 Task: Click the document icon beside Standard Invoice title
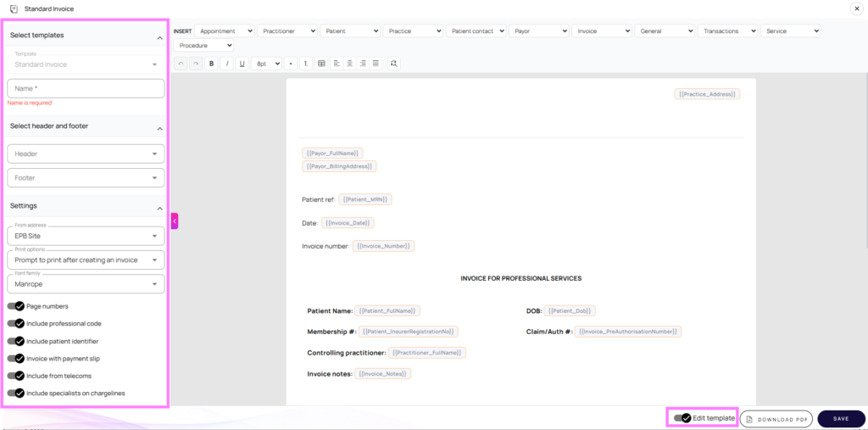coord(14,8)
